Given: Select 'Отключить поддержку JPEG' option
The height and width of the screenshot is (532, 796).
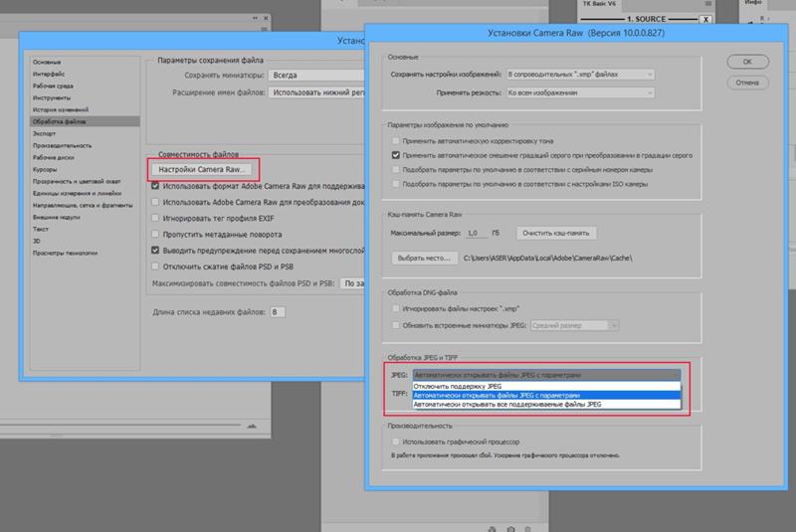Looking at the screenshot, I should (546, 387).
